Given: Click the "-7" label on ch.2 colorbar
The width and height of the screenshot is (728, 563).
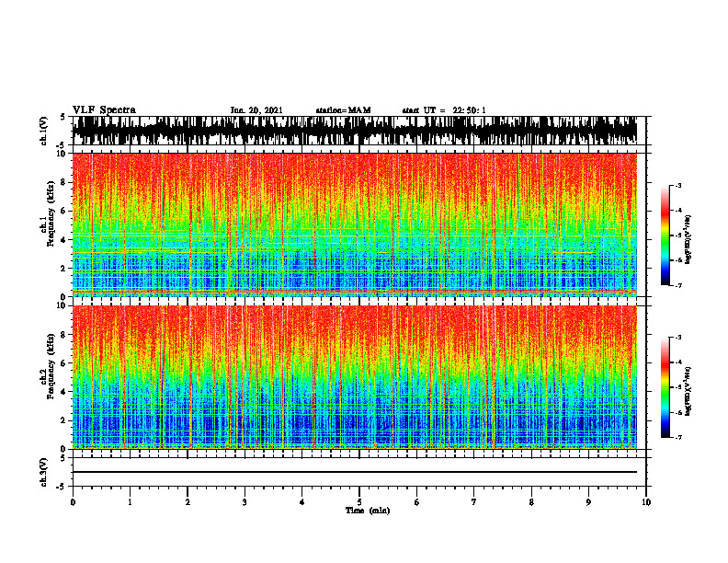Looking at the screenshot, I should 678,438.
